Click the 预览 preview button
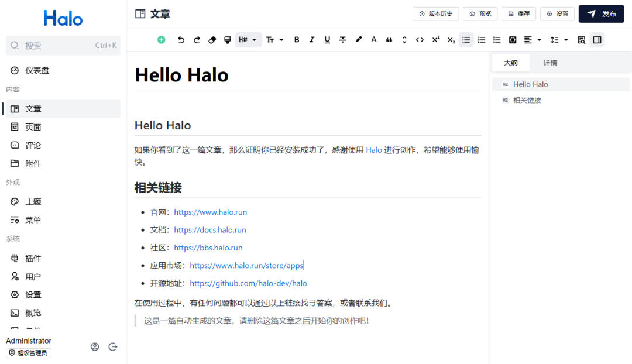 [x=480, y=13]
